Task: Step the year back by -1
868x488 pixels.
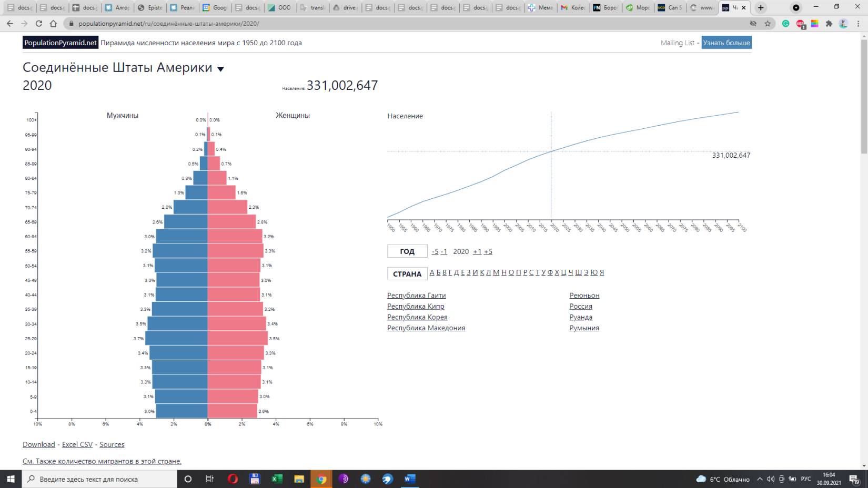Action: pos(444,251)
